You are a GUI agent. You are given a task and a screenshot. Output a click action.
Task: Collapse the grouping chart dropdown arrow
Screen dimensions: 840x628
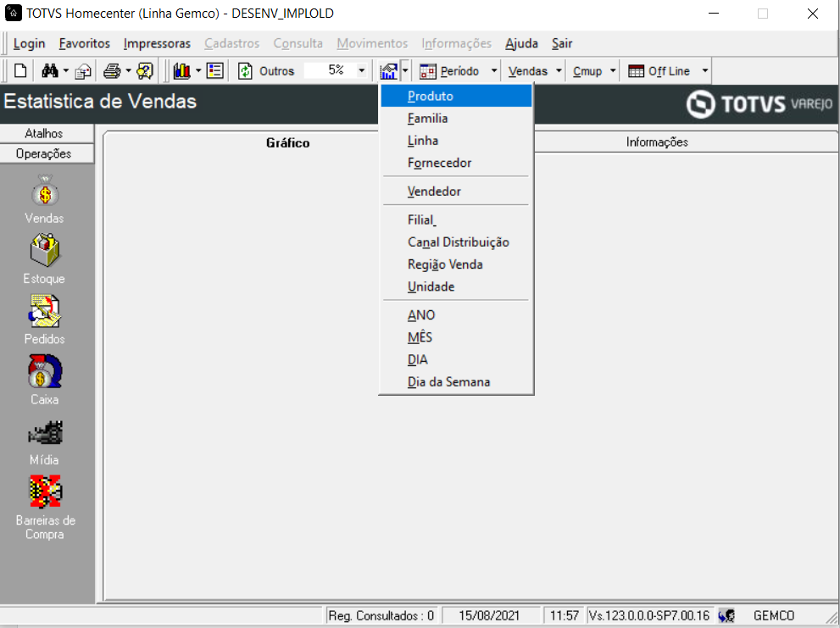click(x=405, y=70)
